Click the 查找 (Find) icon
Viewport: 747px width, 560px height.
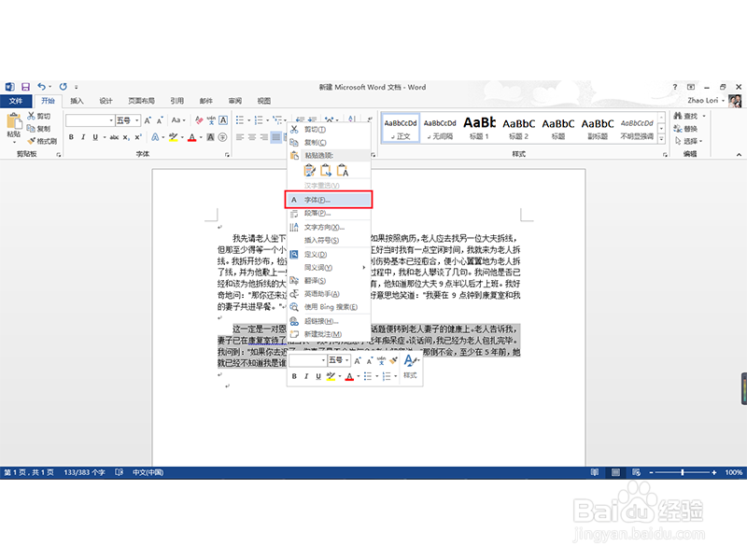(688, 117)
